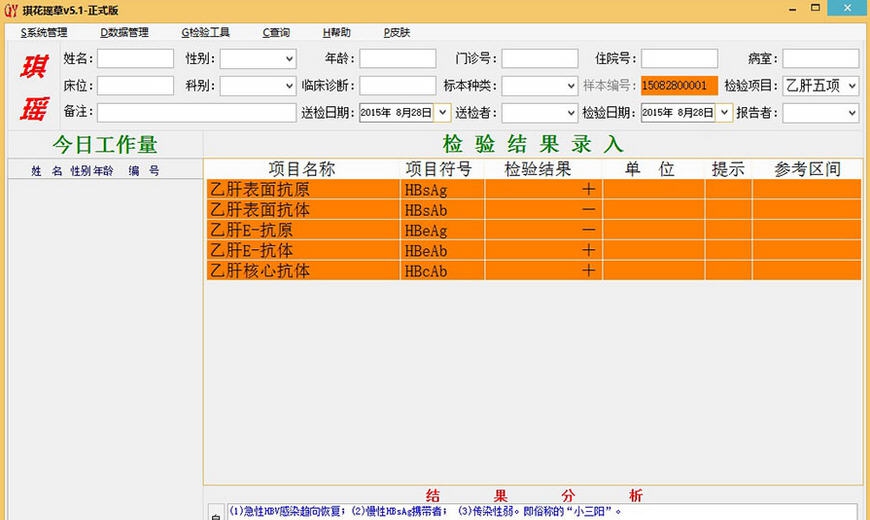
Task: Click the HBsAb symbol cell
Action: 442,210
